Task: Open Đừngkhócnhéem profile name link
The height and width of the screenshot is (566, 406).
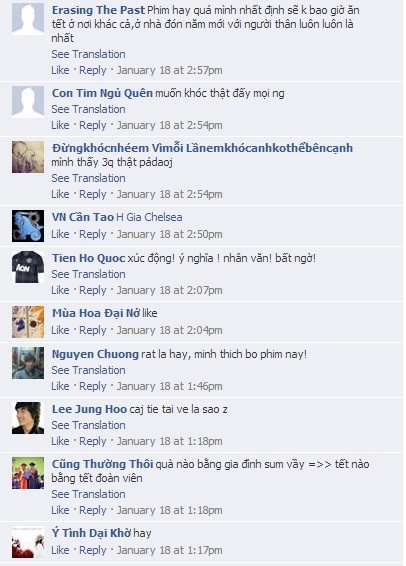Action: [202, 148]
